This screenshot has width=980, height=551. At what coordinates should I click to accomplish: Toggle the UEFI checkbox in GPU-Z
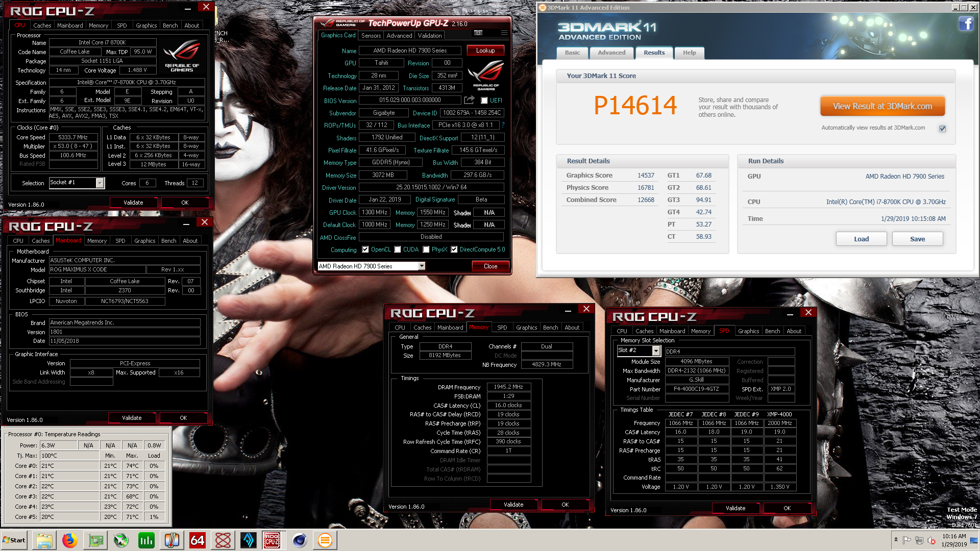tap(484, 101)
